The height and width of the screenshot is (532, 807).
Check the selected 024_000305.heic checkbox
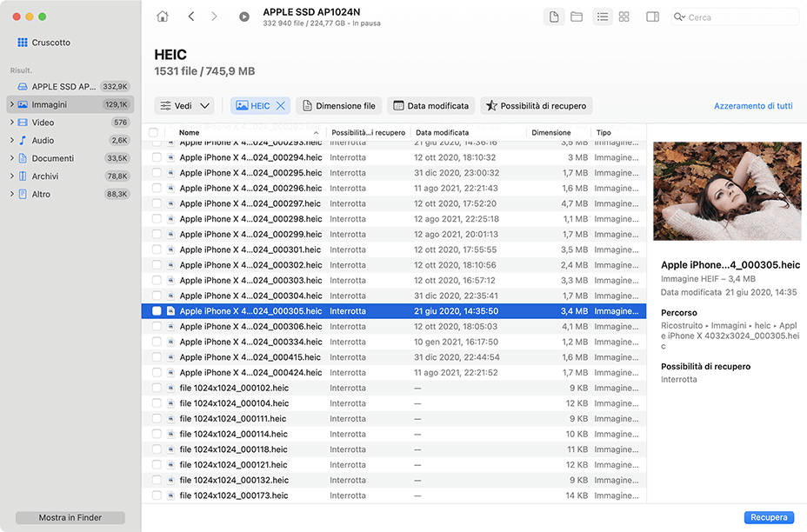[x=157, y=310]
